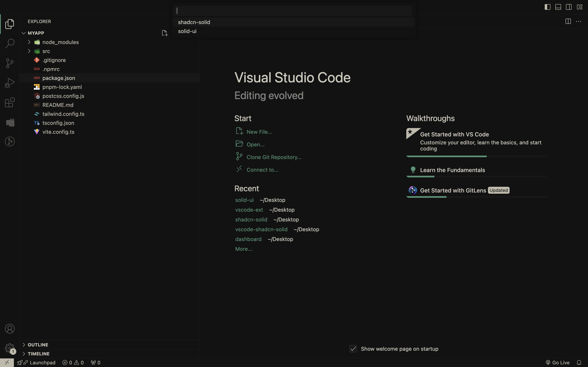Toggle the primary side bar layout button

pos(547,7)
